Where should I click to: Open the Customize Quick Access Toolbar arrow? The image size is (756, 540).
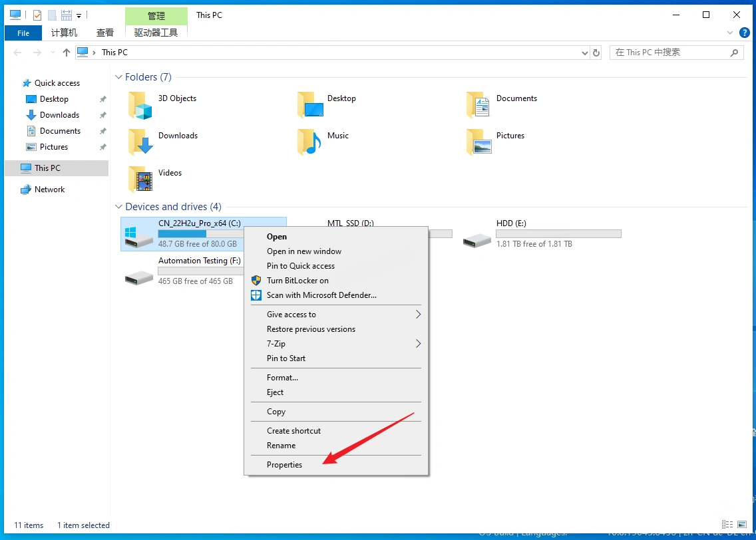click(79, 16)
